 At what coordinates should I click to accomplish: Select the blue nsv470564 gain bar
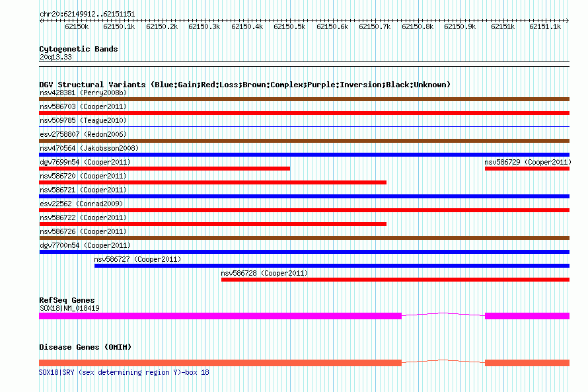(304, 155)
